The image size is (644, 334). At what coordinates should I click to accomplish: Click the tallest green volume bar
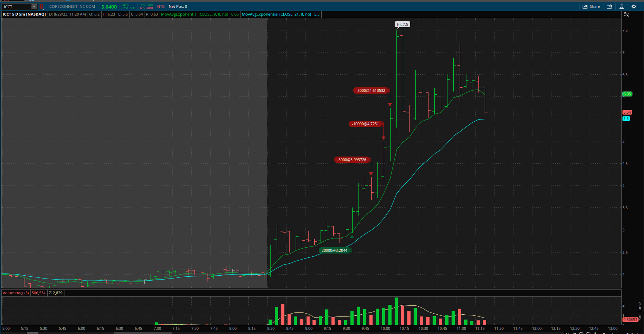(396, 311)
